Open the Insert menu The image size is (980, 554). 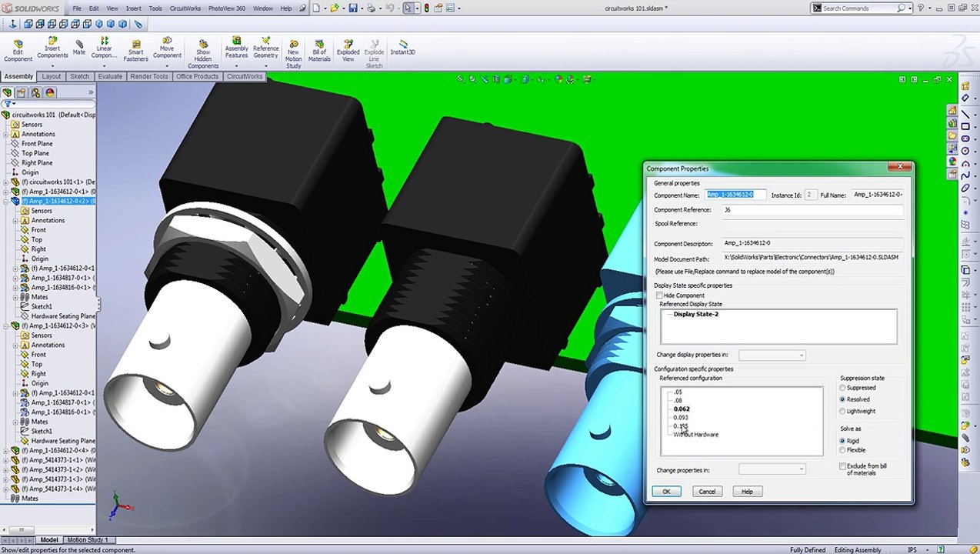(x=133, y=8)
